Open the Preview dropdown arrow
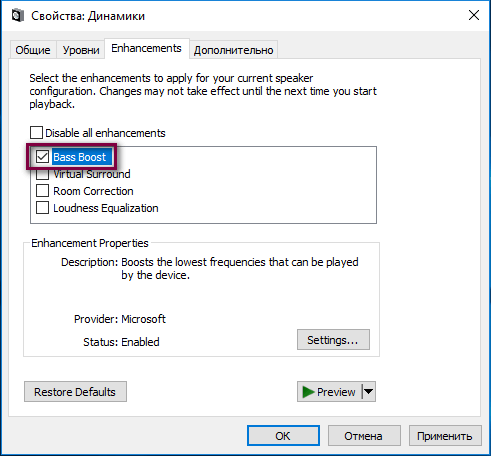The image size is (491, 456). [x=369, y=391]
